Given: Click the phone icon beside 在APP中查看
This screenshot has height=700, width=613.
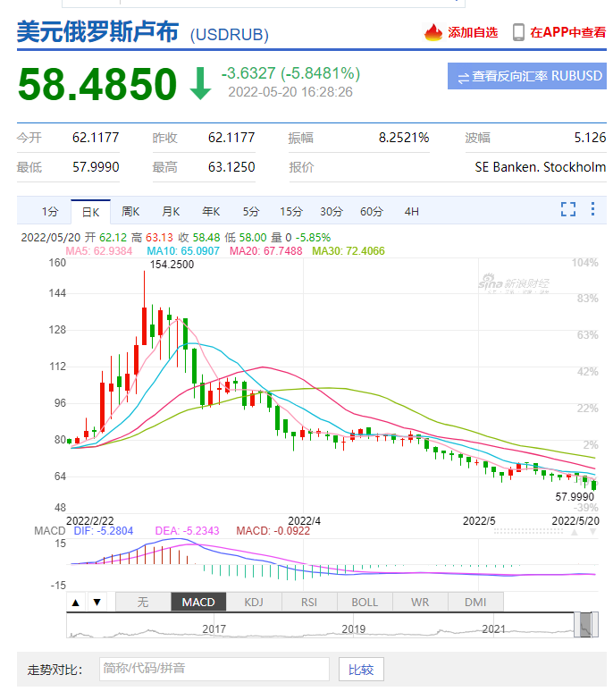Looking at the screenshot, I should pyautogui.click(x=518, y=32).
